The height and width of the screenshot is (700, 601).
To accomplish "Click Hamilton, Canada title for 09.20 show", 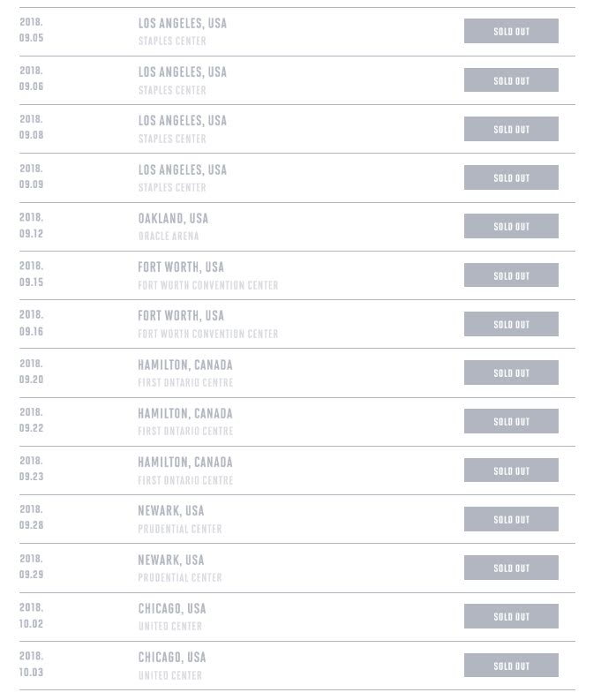I will click(185, 365).
